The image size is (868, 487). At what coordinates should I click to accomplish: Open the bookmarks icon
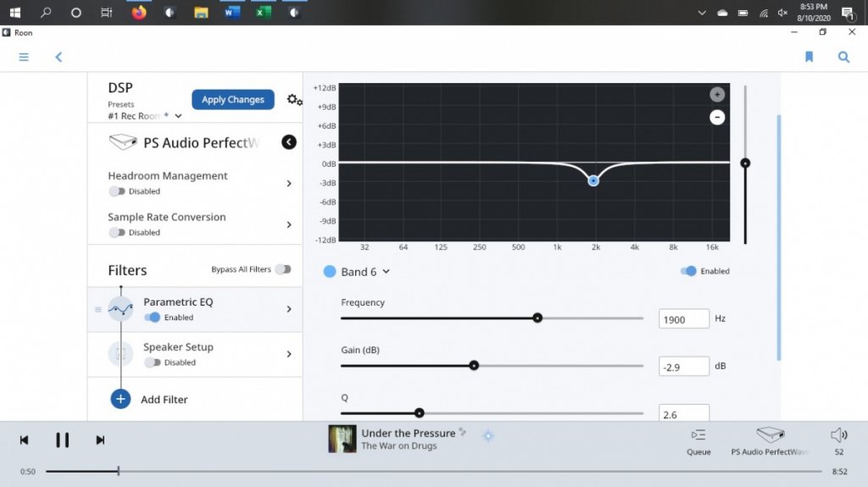click(809, 57)
